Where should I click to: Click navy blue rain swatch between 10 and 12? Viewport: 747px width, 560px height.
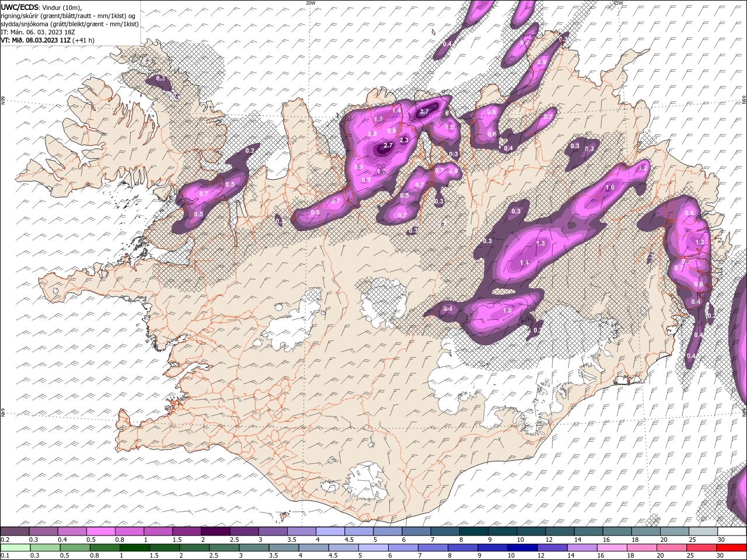[521, 547]
